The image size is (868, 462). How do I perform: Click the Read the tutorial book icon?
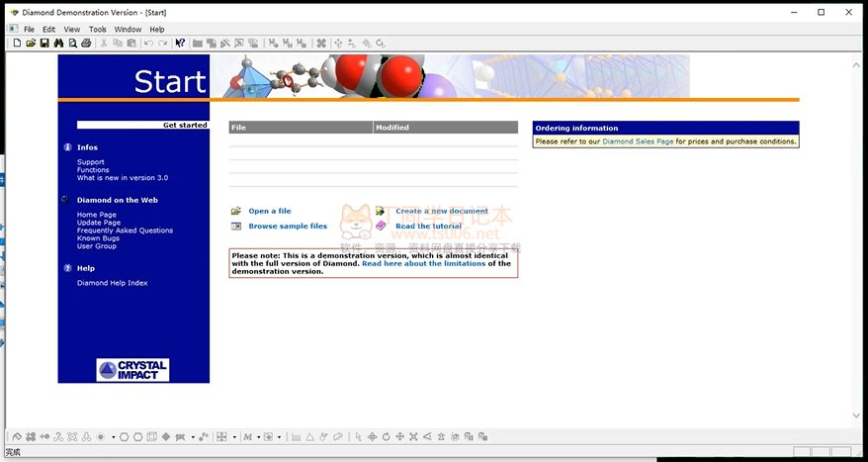pos(381,226)
